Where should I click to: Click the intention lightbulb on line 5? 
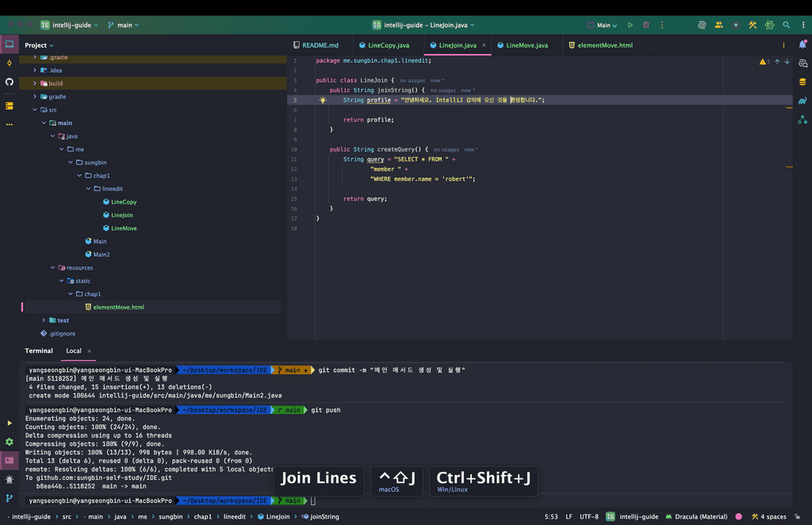tap(323, 101)
